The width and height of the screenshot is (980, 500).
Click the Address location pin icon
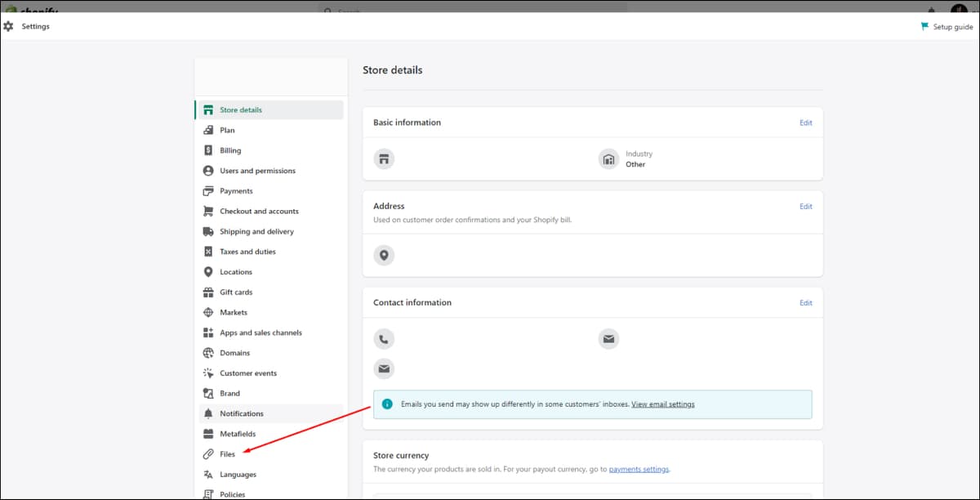[x=384, y=256]
